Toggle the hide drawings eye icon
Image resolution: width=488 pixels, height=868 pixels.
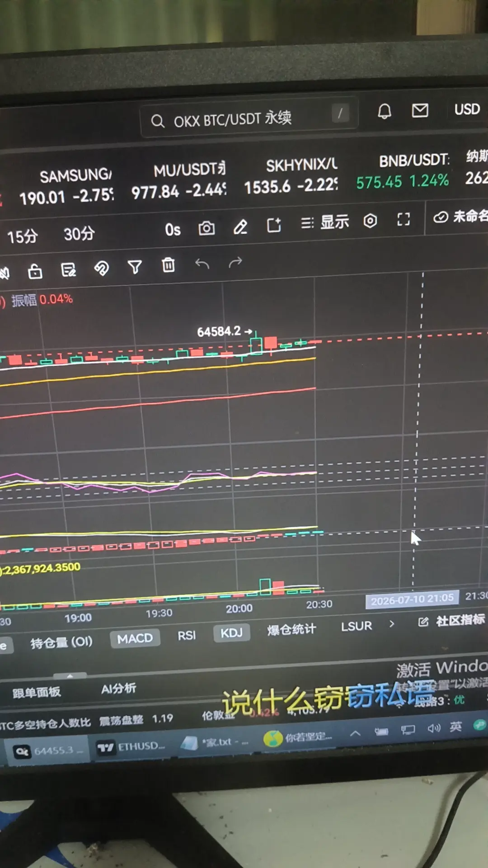click(x=101, y=269)
